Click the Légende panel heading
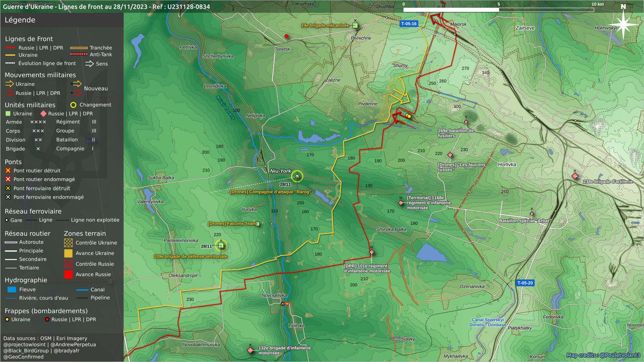The image size is (644, 362). (x=20, y=20)
